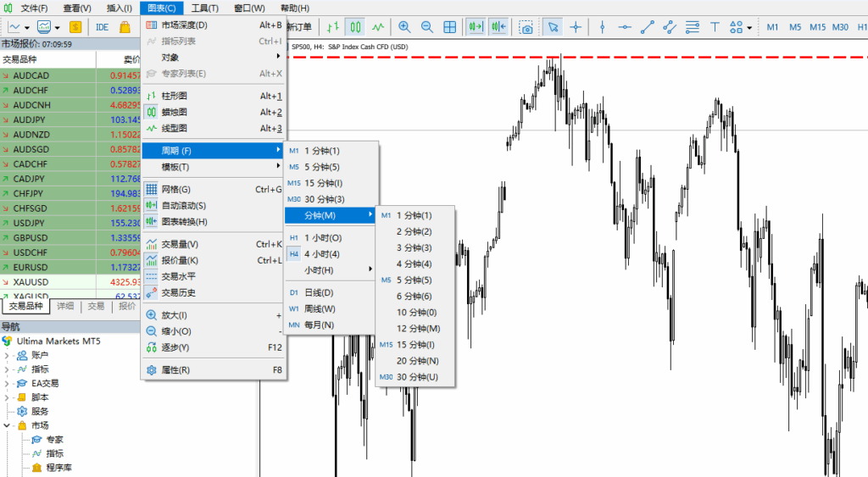
Task: Click the market shopping bag icon
Action: point(125,26)
